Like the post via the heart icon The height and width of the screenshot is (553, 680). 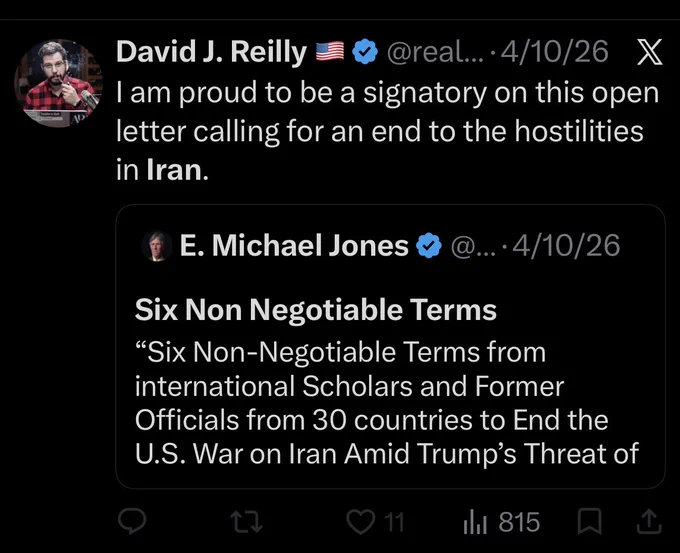click(x=361, y=522)
